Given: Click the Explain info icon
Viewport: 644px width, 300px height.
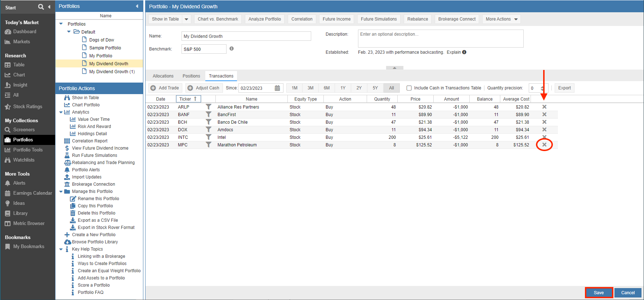Looking at the screenshot, I should [464, 52].
